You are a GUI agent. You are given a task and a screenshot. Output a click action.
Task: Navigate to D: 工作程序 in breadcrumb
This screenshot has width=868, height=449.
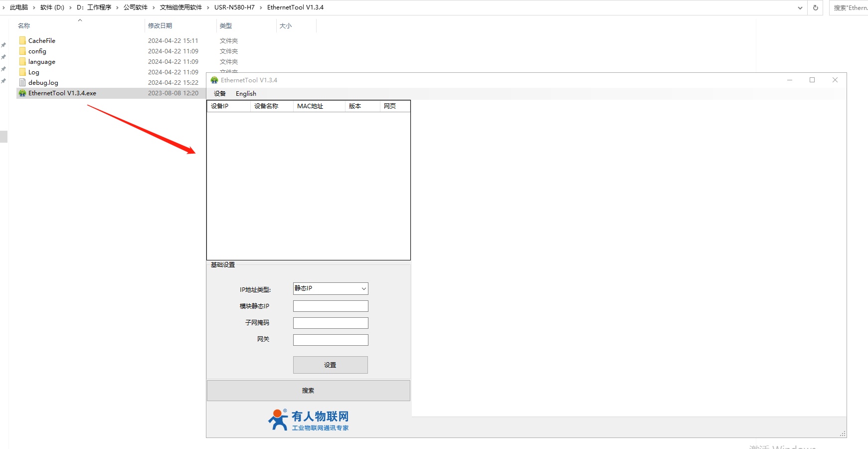(x=94, y=7)
